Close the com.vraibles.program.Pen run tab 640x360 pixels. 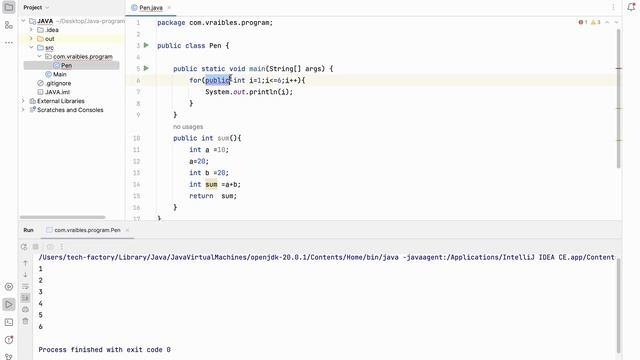tap(127, 230)
